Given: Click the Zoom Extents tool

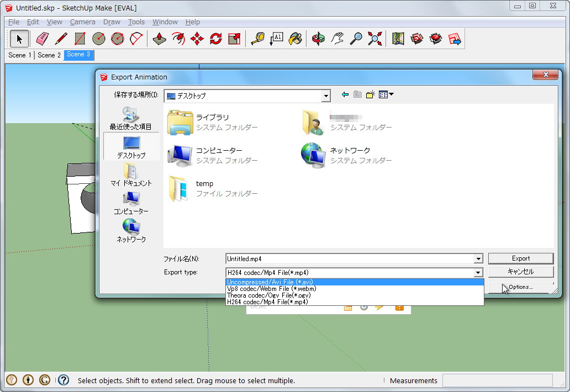Looking at the screenshot, I should 375,39.
